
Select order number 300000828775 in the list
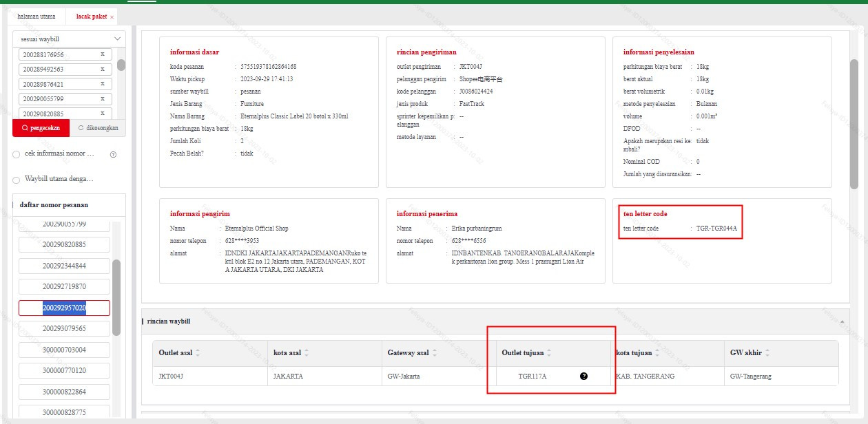point(64,412)
